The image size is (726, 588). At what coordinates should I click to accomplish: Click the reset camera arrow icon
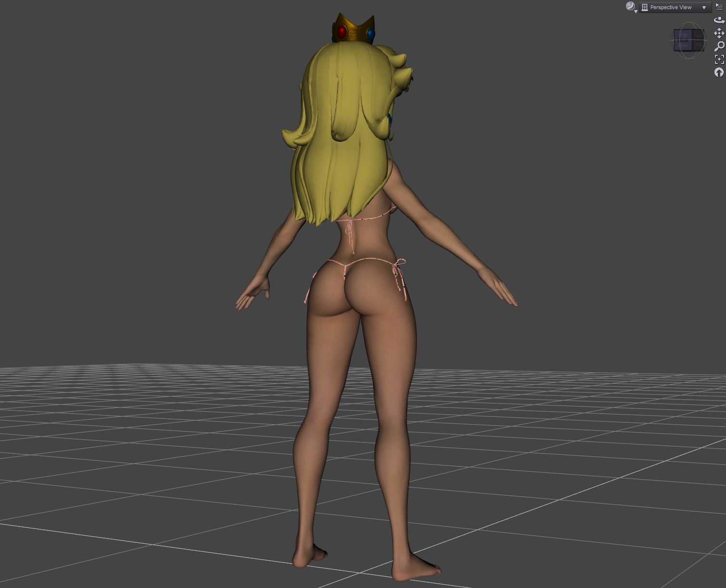pos(719,72)
